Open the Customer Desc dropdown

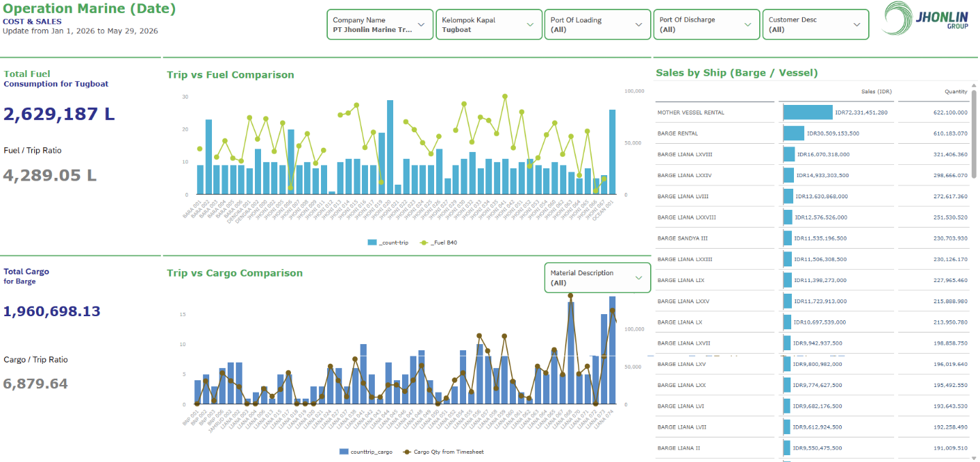816,25
